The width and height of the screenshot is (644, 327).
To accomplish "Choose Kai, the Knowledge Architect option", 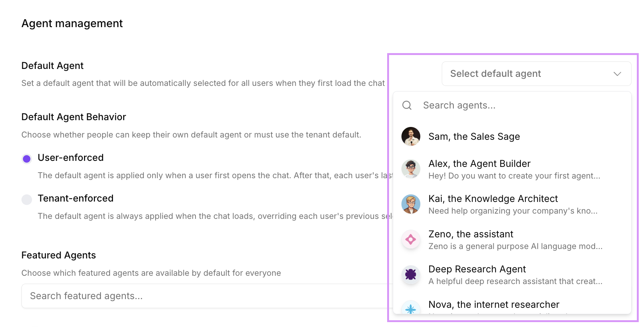I will point(512,204).
